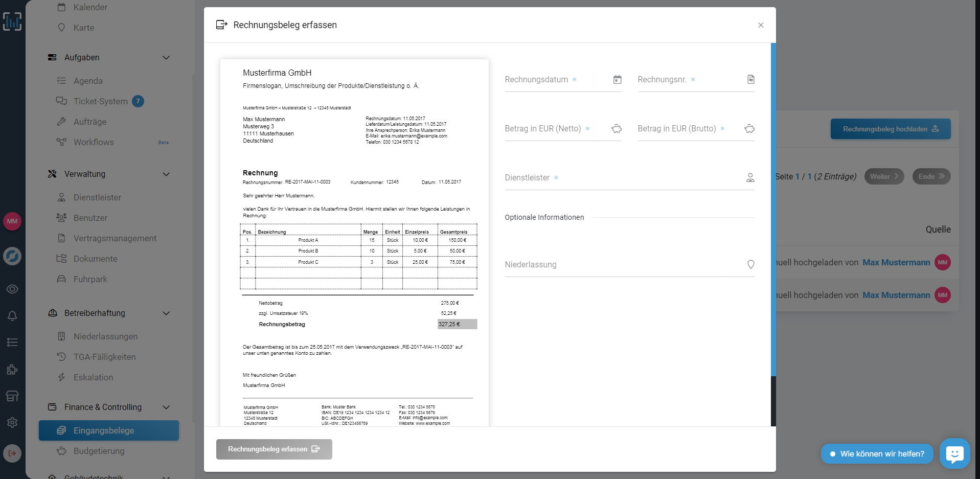Click the logout icon in the left rail
Screen dimensions: 980x479
tap(12, 453)
